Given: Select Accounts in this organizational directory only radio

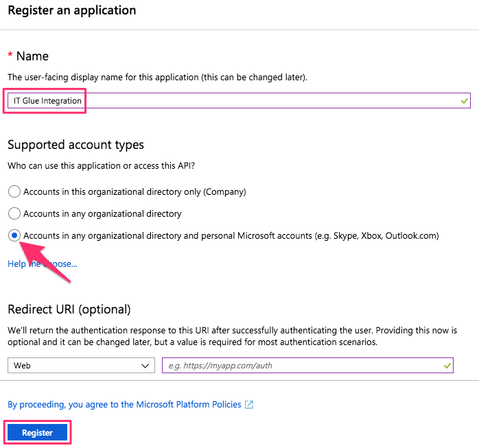Looking at the screenshot, I should [14, 191].
